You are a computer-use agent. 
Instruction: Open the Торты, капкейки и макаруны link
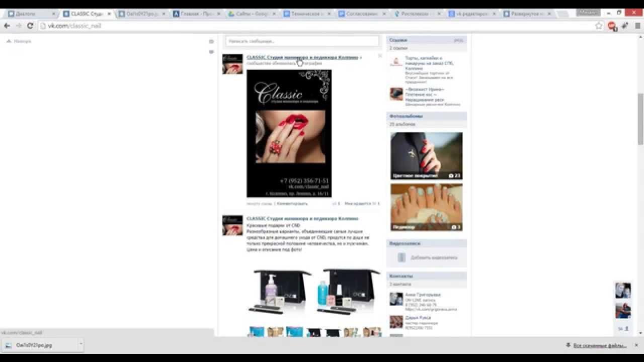coord(429,63)
